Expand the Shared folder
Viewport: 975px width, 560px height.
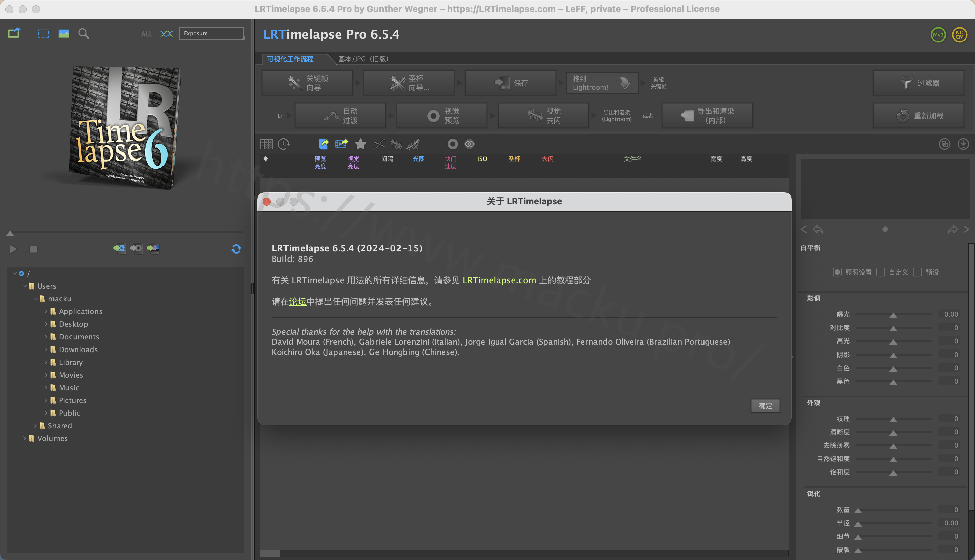(x=35, y=425)
